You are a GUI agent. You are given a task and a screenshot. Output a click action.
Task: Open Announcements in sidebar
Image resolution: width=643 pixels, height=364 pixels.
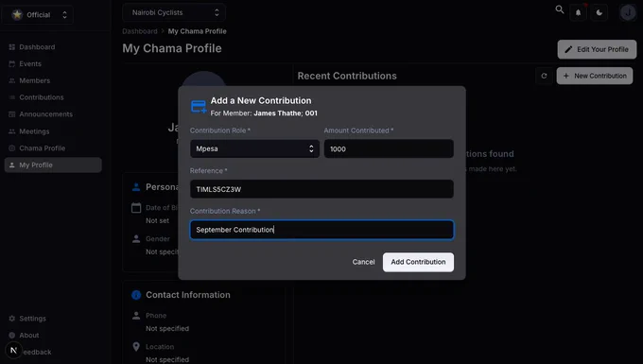pyautogui.click(x=45, y=114)
